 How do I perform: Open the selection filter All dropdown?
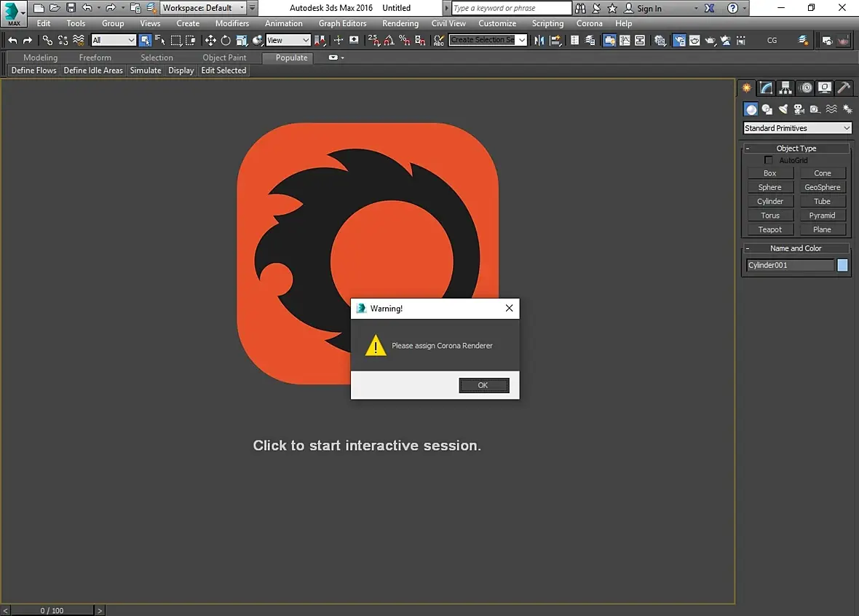(x=114, y=41)
